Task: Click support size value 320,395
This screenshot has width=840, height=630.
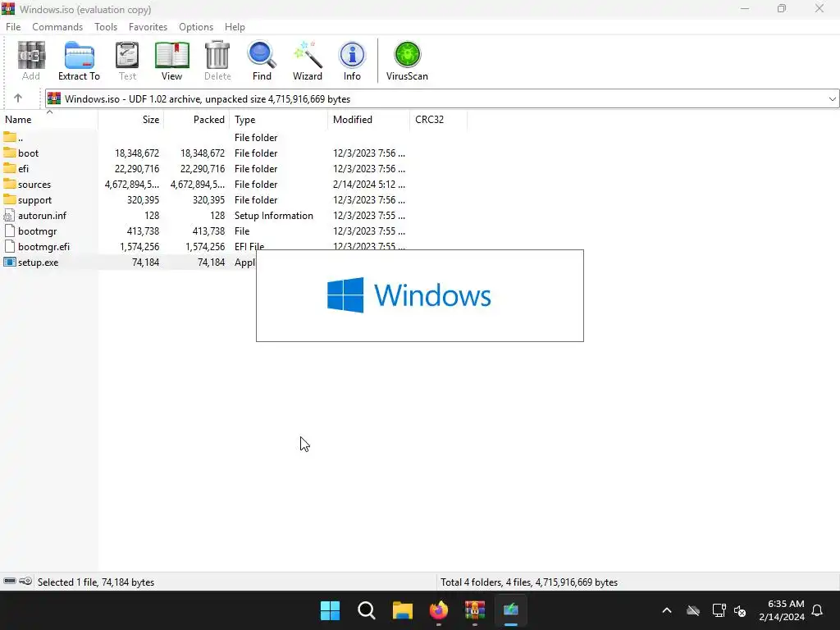Action: (143, 200)
